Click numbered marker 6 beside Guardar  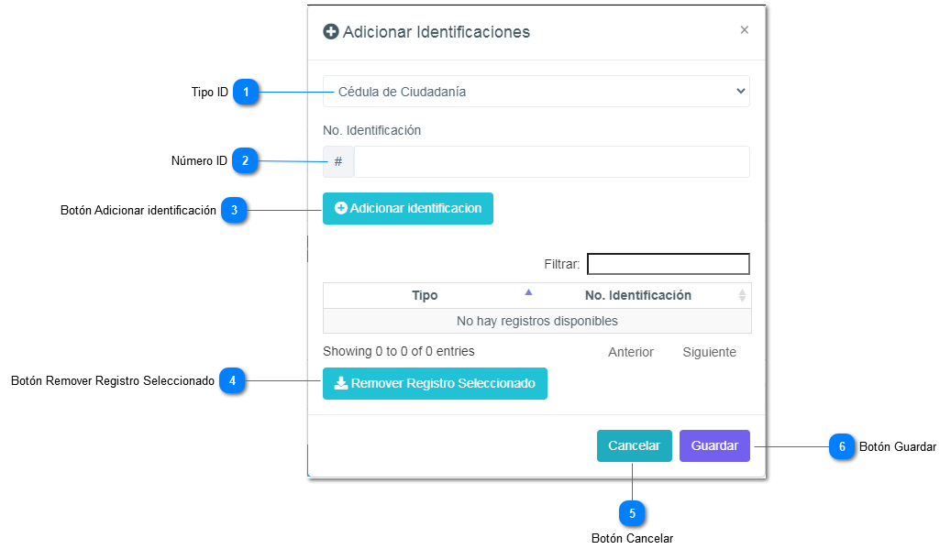click(841, 447)
